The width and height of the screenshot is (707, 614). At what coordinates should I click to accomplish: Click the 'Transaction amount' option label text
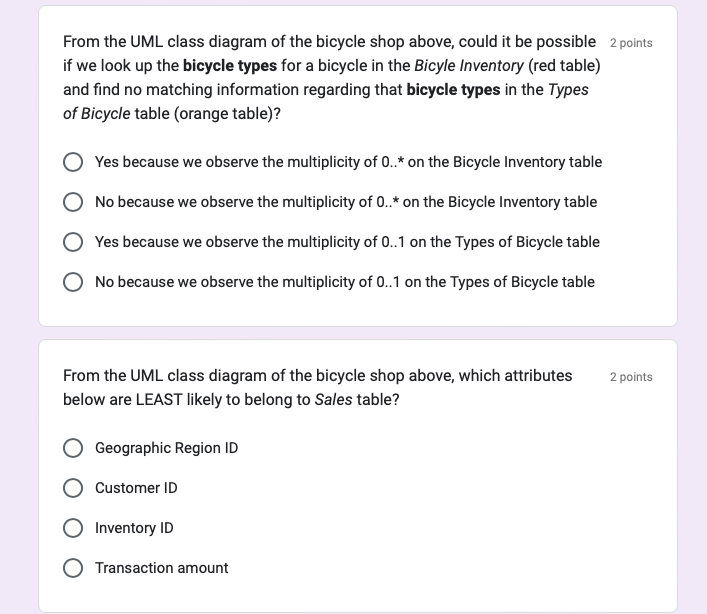[x=161, y=568]
